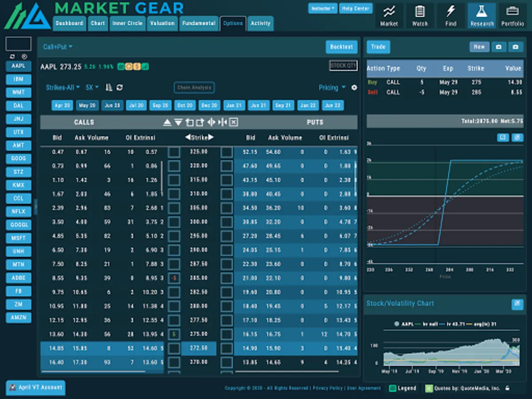Switch to the Fundamental tab
This screenshot has height=399, width=532.
[x=198, y=23]
